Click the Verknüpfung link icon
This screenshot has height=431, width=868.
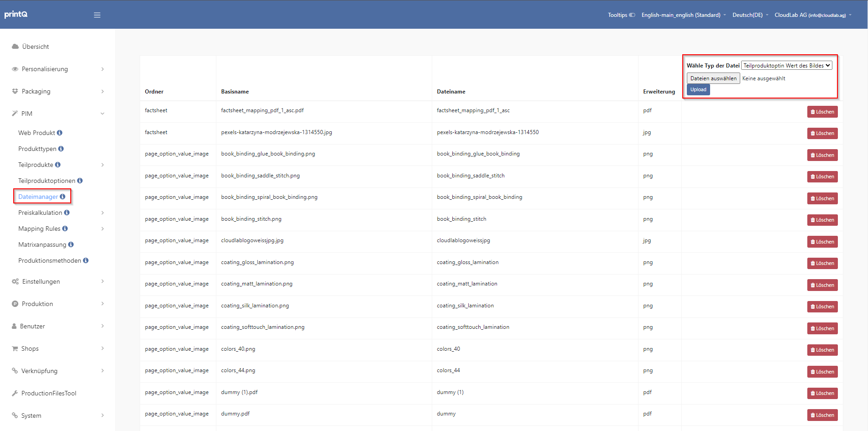point(15,371)
